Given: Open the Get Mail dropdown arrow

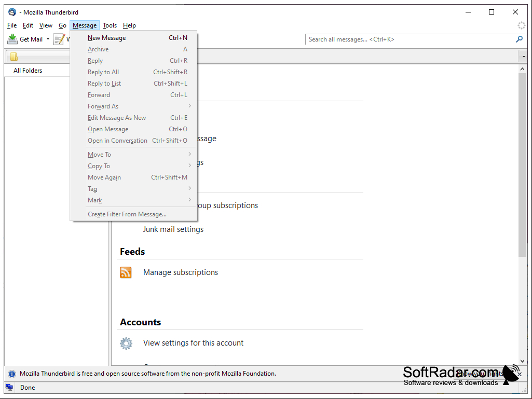Looking at the screenshot, I should click(x=48, y=39).
